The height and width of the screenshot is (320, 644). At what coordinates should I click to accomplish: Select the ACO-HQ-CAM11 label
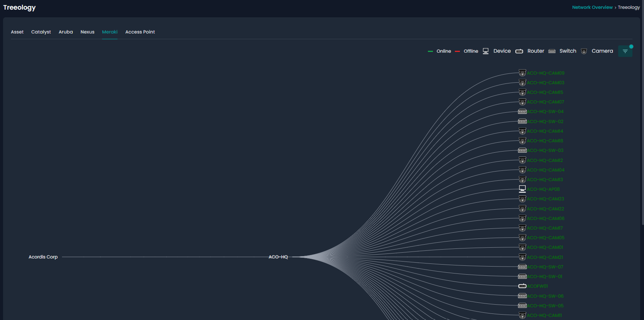[x=545, y=315]
